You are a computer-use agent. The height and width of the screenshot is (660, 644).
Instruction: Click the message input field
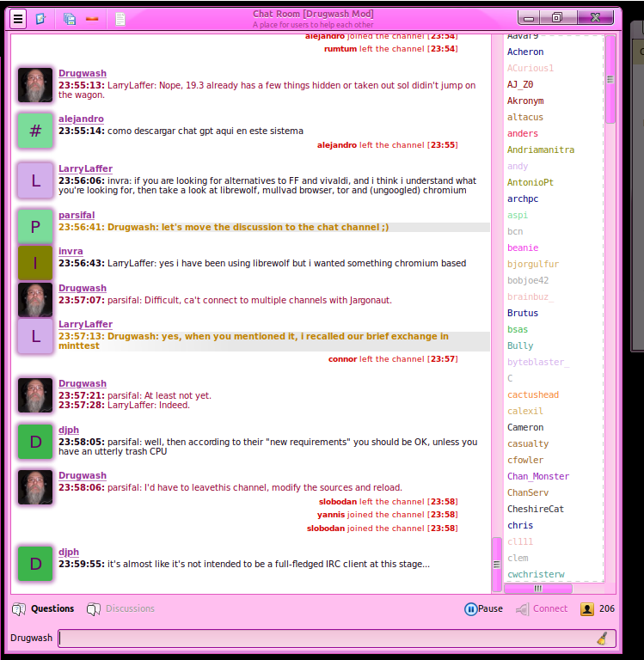tap(337, 639)
